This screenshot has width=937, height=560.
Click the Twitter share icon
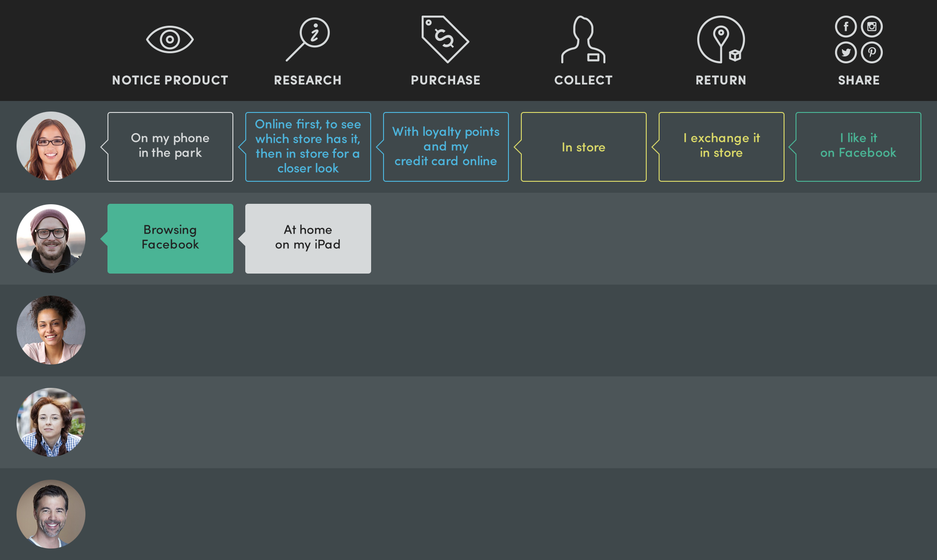846,52
